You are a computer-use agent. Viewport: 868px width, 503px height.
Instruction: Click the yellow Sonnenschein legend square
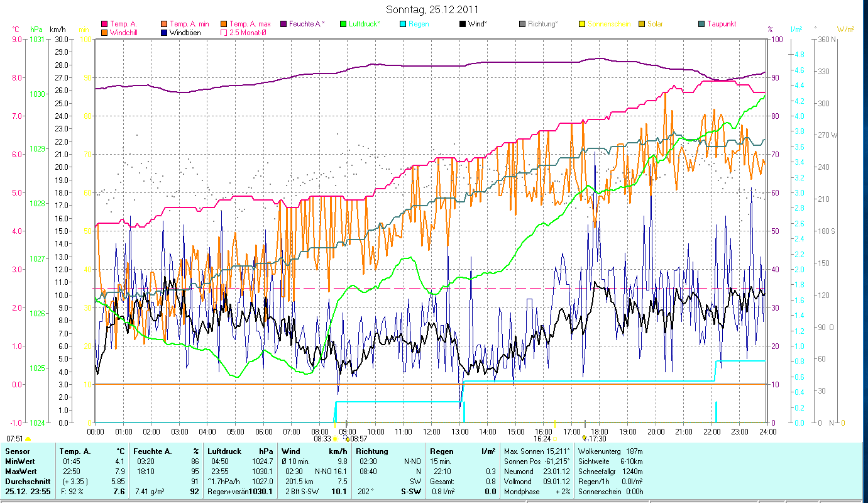(581, 25)
